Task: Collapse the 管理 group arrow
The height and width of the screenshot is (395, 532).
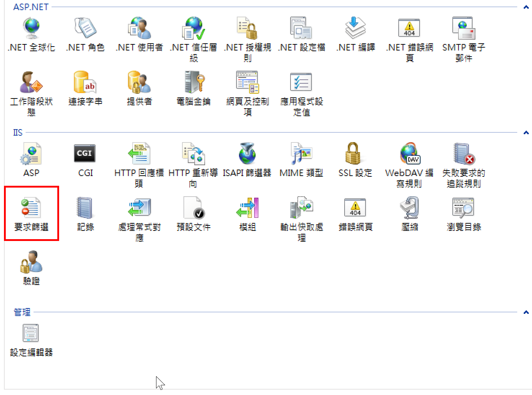Action: click(x=526, y=312)
